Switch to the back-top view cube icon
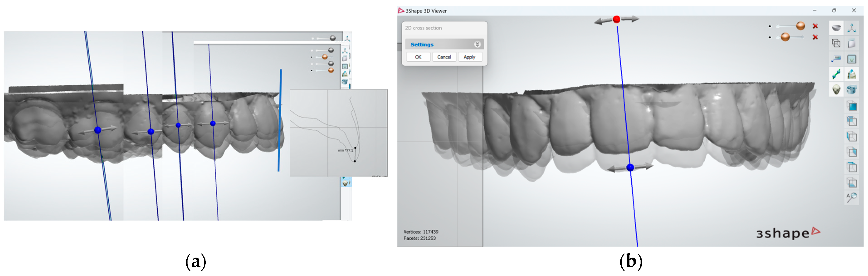This screenshot has width=868, height=276. pyautogui.click(x=851, y=121)
